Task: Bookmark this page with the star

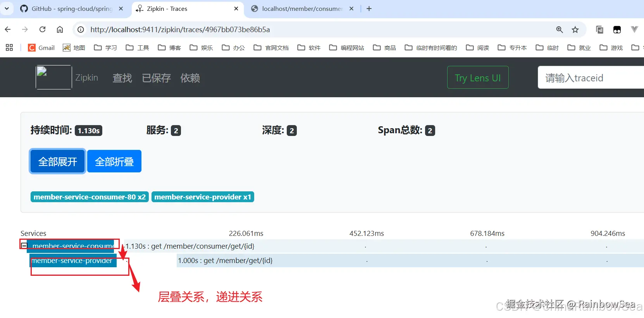Action: click(x=575, y=29)
